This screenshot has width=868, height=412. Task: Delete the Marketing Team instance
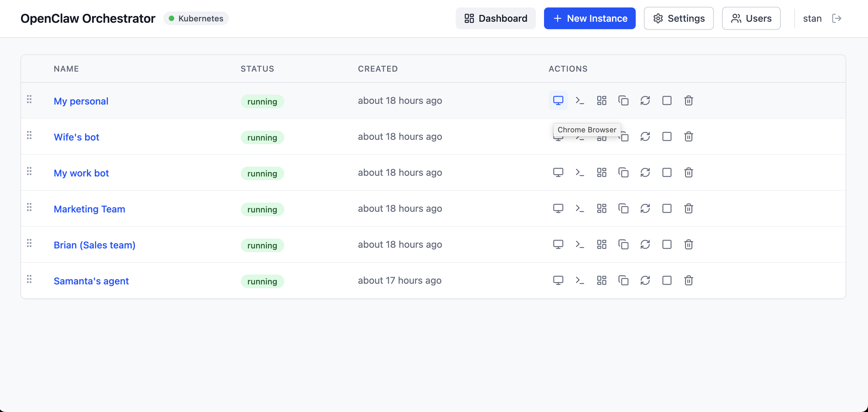pos(688,208)
